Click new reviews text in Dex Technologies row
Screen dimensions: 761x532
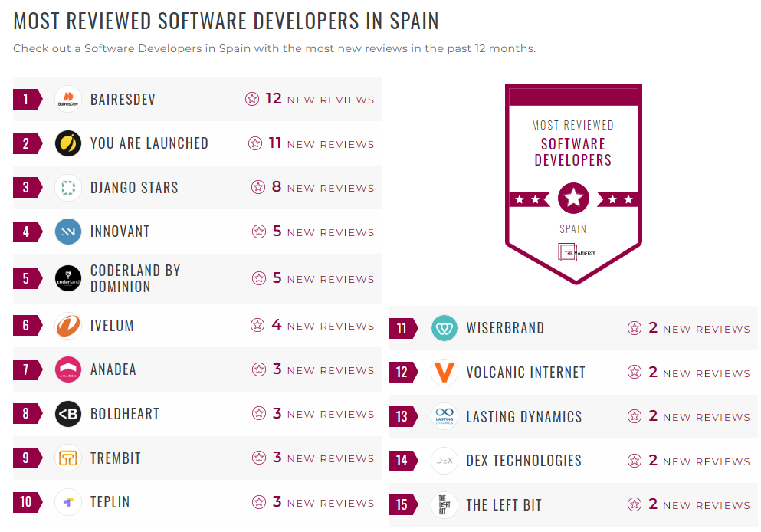click(700, 460)
